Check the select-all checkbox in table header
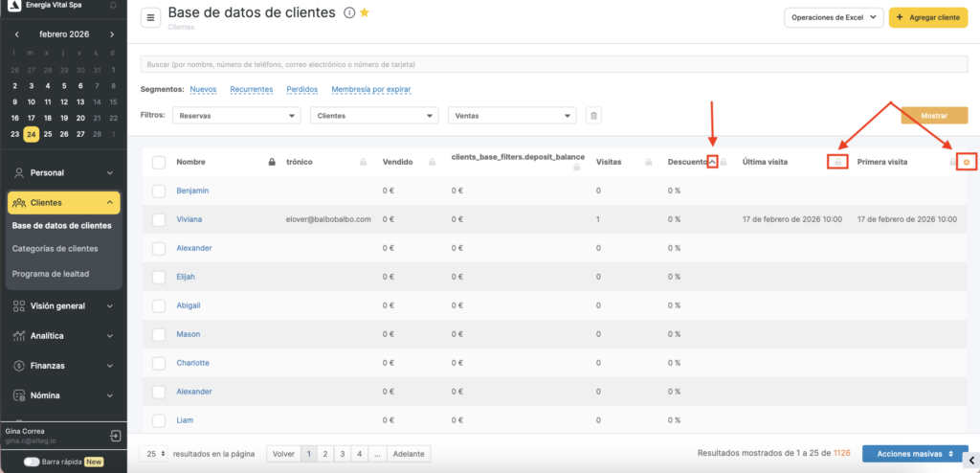 tap(159, 163)
